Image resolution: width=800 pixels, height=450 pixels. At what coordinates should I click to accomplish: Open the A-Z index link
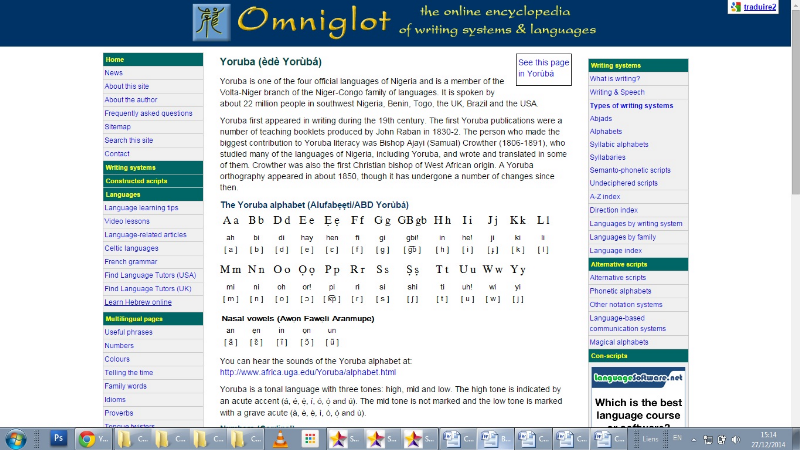(605, 196)
